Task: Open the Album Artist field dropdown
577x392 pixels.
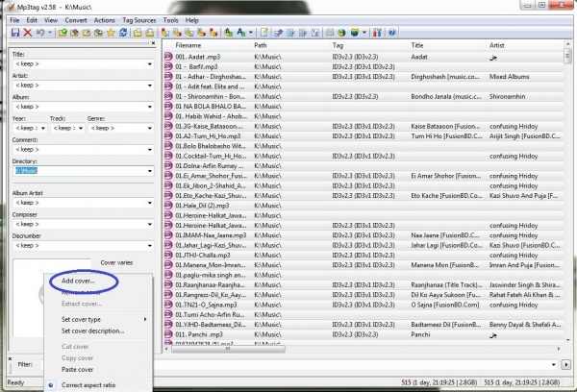Action: pyautogui.click(x=150, y=203)
